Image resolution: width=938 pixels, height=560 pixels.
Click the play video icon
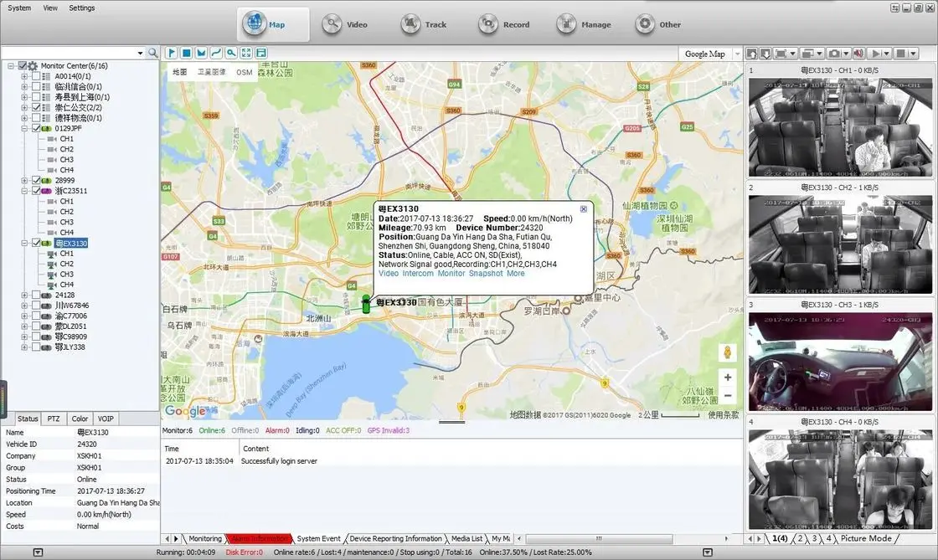[876, 54]
